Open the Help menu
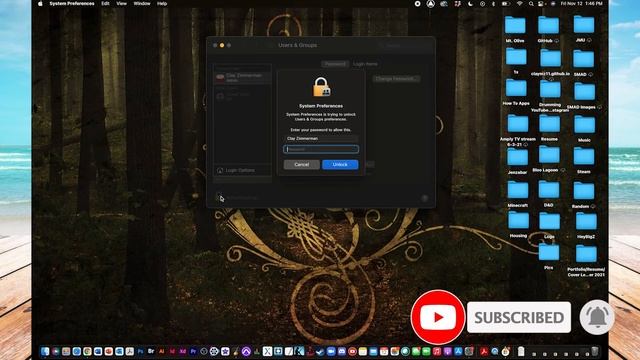Viewport: 640px width, 360px height. pyautogui.click(x=162, y=3)
